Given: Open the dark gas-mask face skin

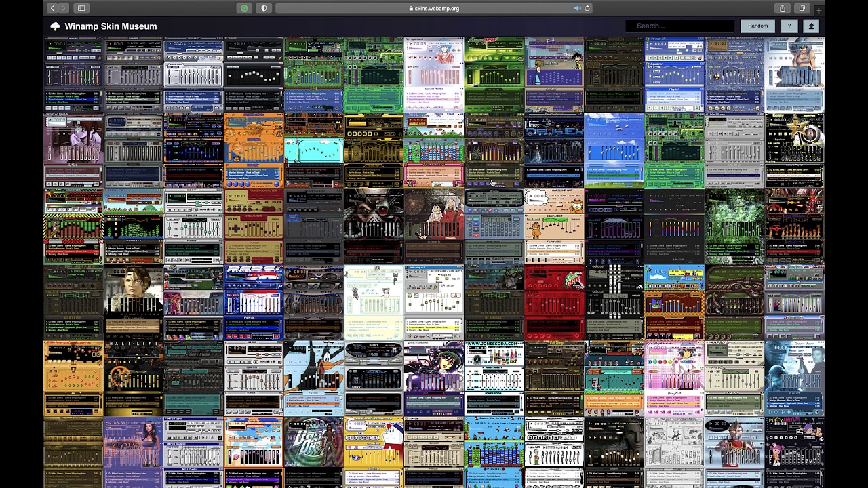Looking at the screenshot, I should point(374,226).
